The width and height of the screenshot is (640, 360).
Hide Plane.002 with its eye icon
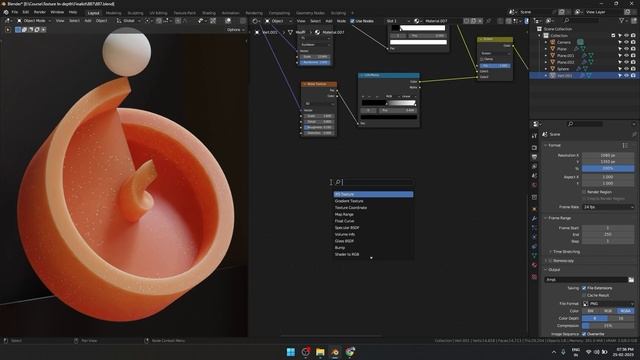coord(627,62)
